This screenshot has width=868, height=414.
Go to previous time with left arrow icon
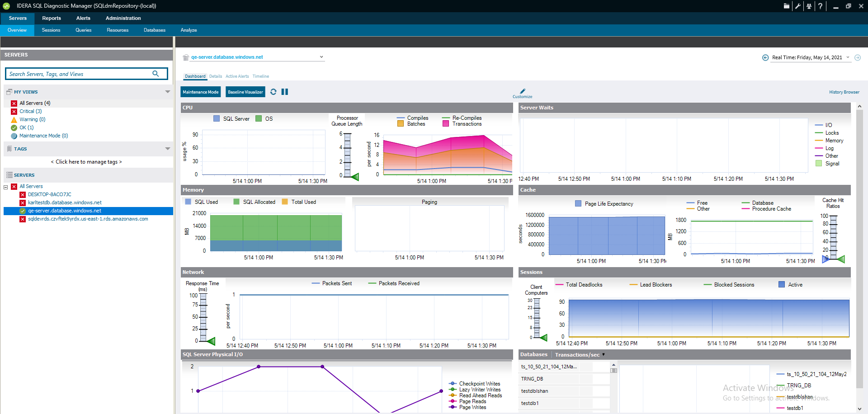point(765,57)
